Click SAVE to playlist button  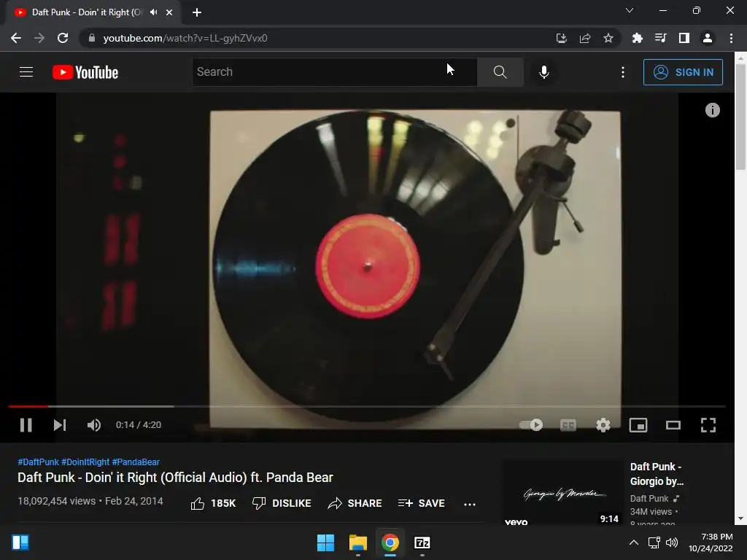[421, 503]
